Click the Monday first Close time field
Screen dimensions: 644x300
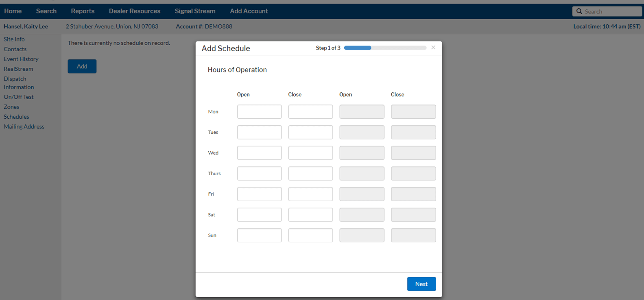pyautogui.click(x=310, y=112)
